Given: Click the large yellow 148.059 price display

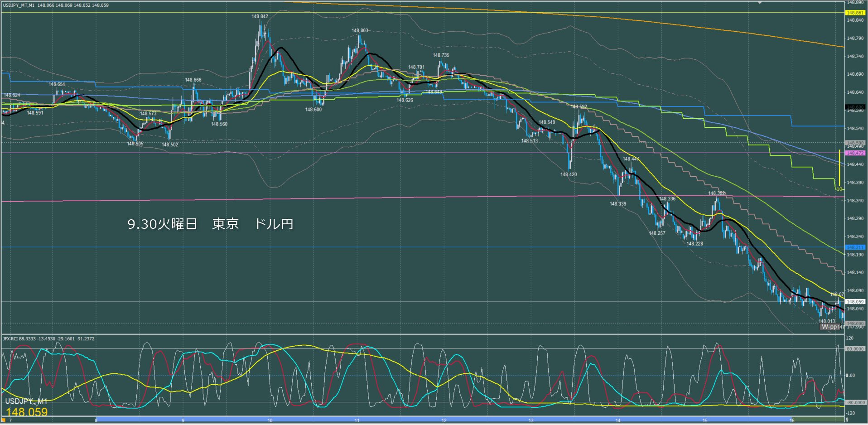Looking at the screenshot, I should (27, 412).
